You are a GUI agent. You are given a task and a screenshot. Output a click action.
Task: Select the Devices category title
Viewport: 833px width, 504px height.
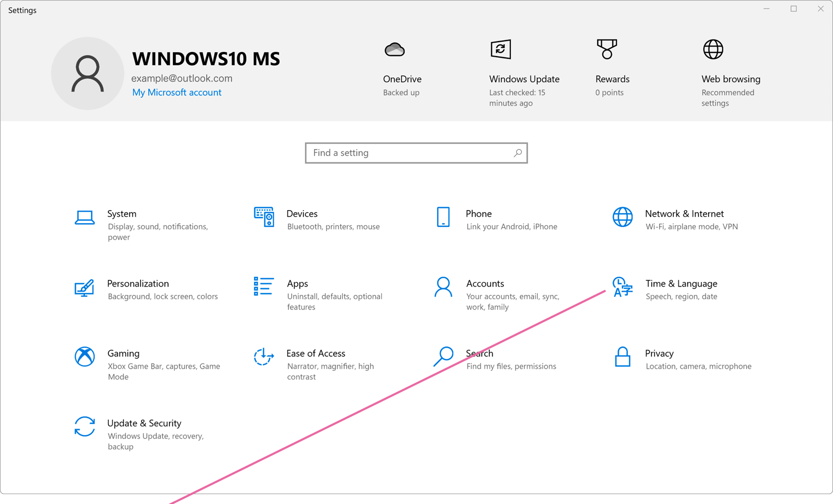pos(302,214)
